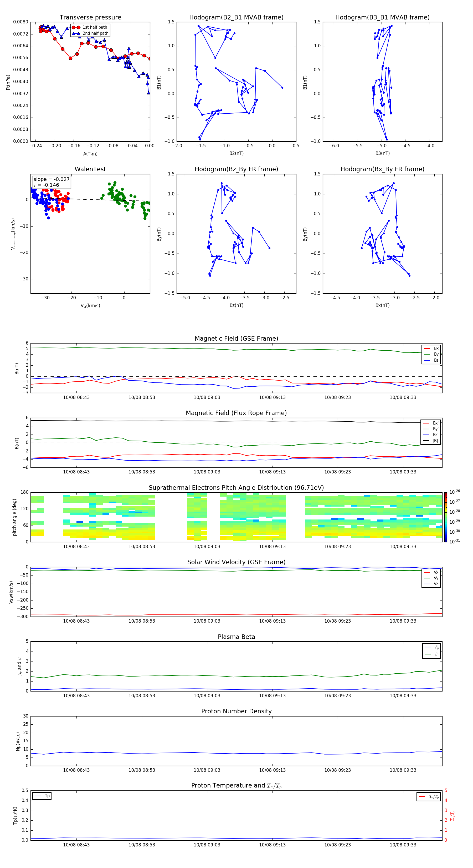
Task: Click 'B2(nT)' x-axis label
Action: (x=236, y=153)
